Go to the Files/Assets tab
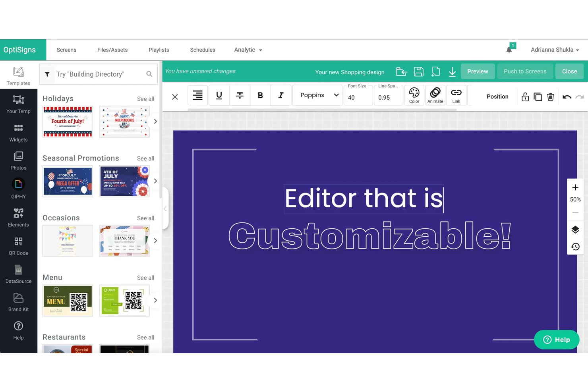This screenshot has width=588, height=392. [x=112, y=50]
